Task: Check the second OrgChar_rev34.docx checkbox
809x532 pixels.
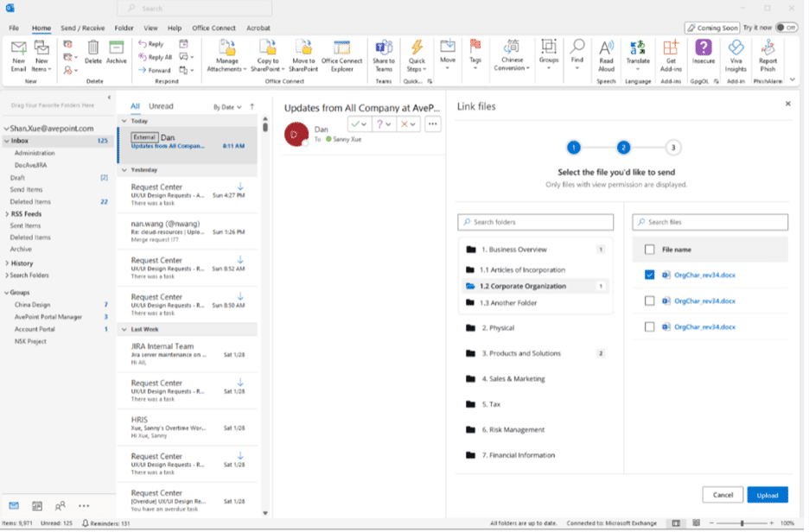Action: [650, 301]
